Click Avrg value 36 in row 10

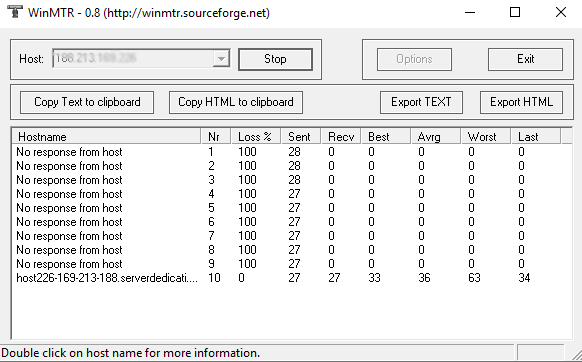click(424, 278)
